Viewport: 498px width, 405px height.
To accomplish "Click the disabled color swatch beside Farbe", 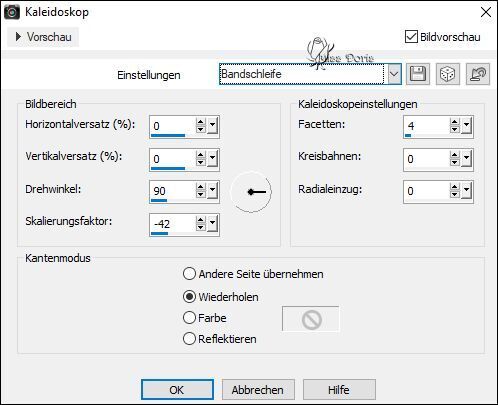I will click(311, 319).
